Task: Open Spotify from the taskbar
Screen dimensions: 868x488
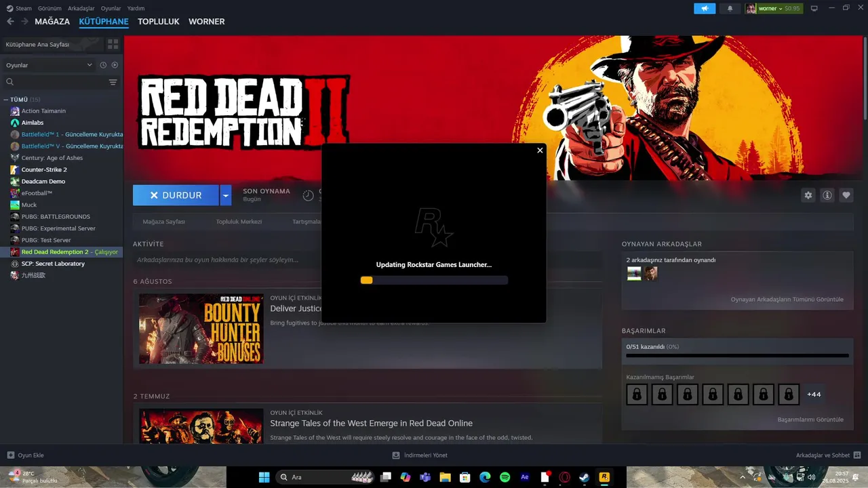Action: click(x=505, y=477)
